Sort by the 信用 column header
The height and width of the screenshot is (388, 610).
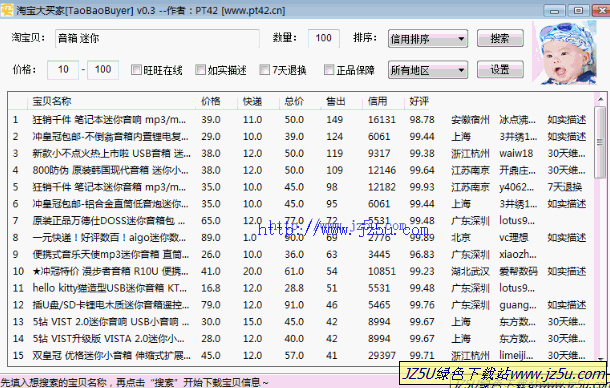click(x=384, y=102)
